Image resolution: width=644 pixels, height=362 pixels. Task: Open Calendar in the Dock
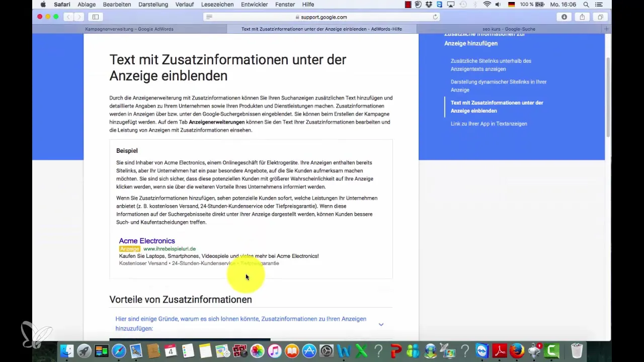pos(171,350)
